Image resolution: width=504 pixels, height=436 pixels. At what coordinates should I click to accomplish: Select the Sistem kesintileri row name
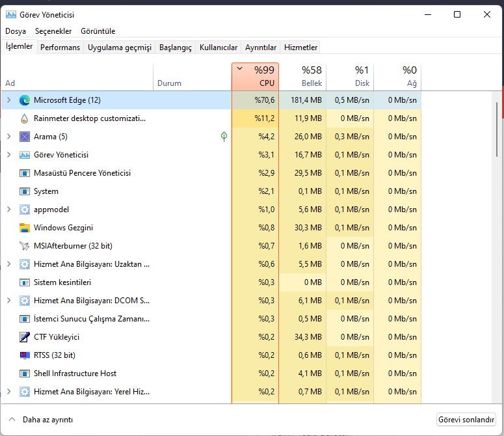click(x=62, y=282)
